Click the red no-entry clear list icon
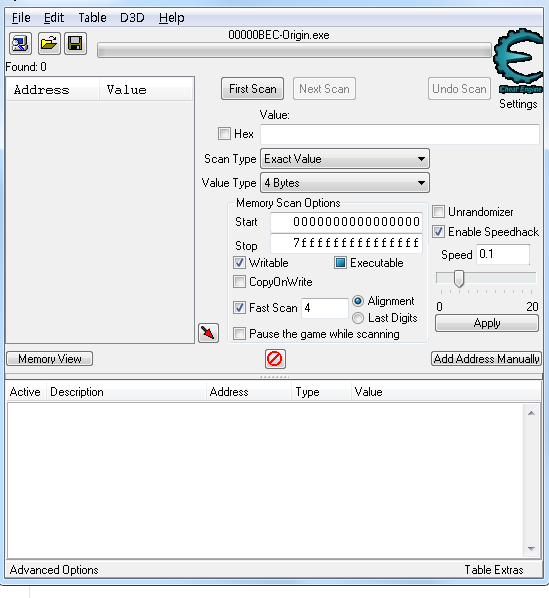The height and width of the screenshot is (598, 549). coord(275,359)
